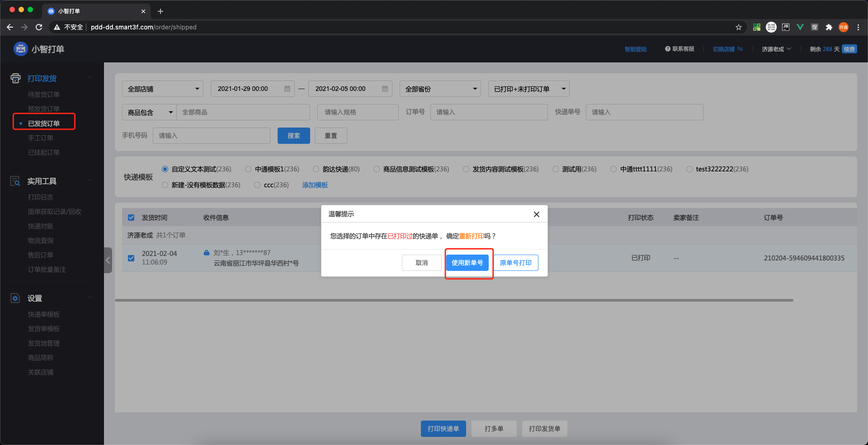Screen dimensions: 868x445
Task: Open the 已发货订单 sidebar item
Action: click(44, 123)
